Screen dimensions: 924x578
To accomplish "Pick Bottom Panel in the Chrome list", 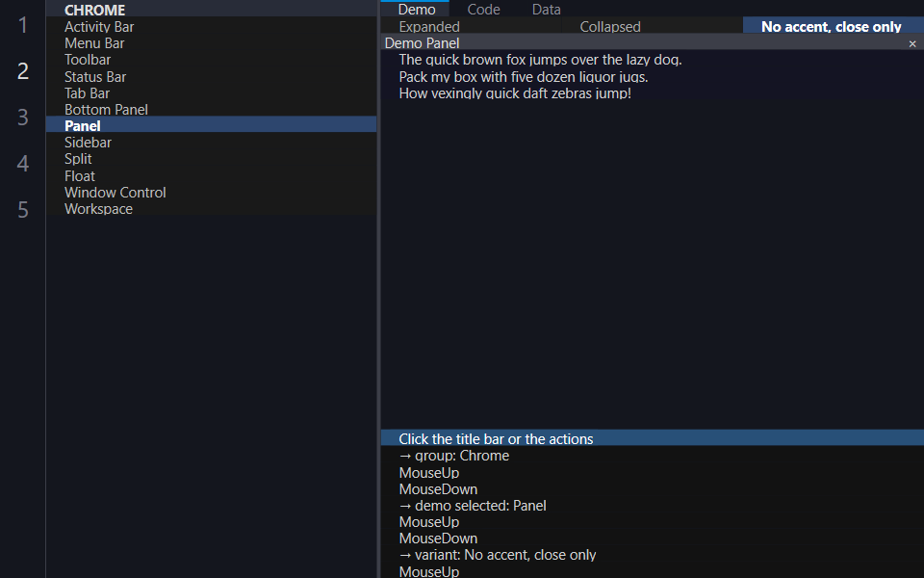I will pyautogui.click(x=211, y=110).
